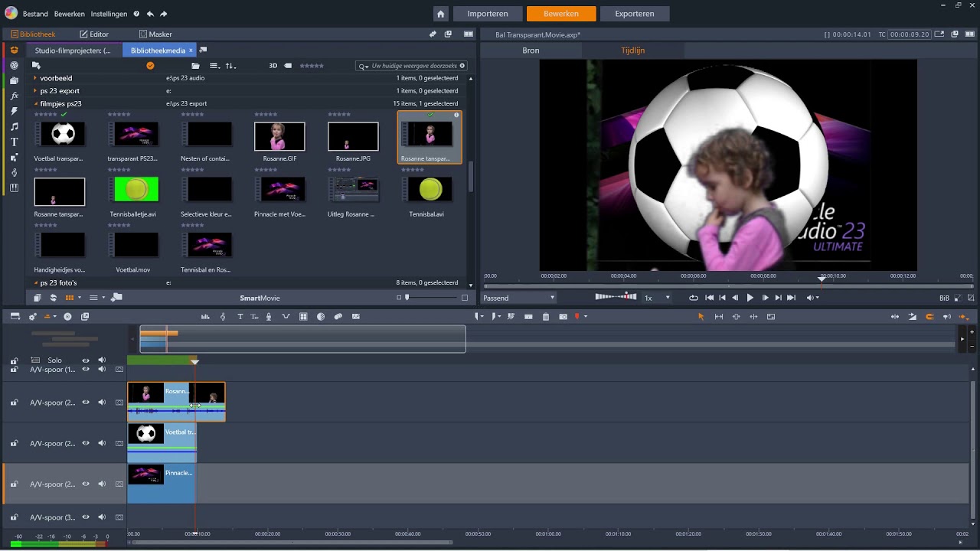Toggle loop playback in the player

coord(694,298)
